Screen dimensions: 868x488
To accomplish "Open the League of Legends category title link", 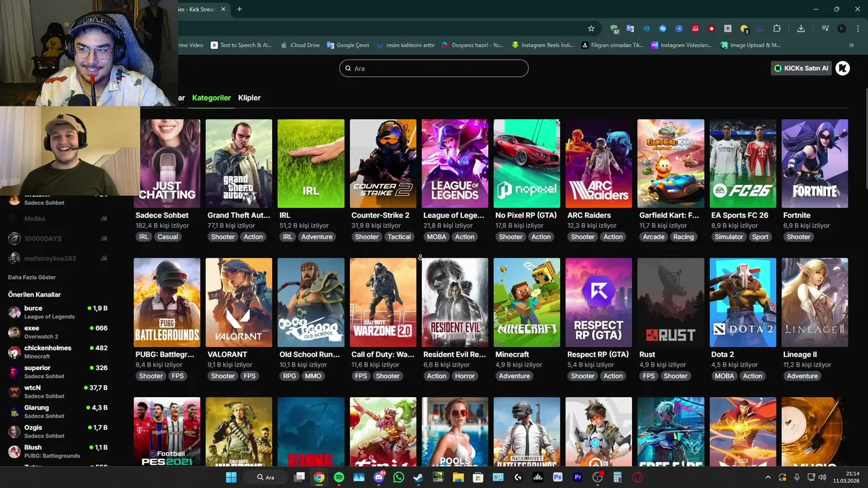I will click(454, 216).
